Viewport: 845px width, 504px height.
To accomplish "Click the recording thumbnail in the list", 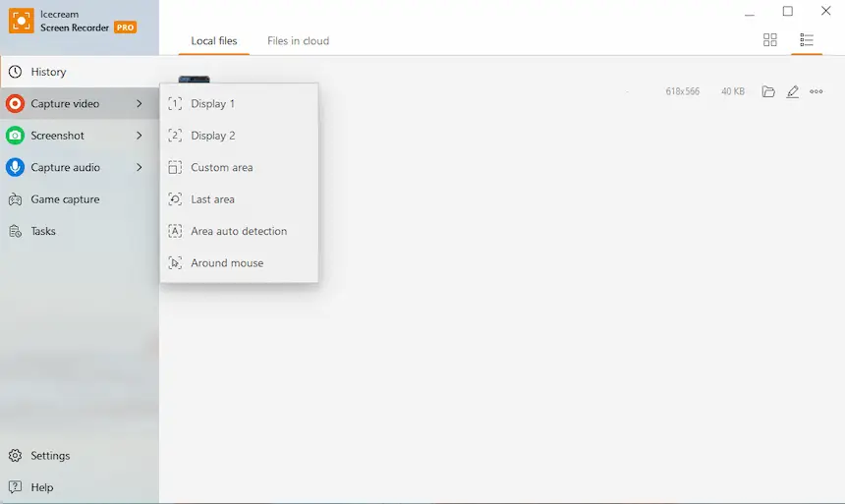I will point(194,80).
